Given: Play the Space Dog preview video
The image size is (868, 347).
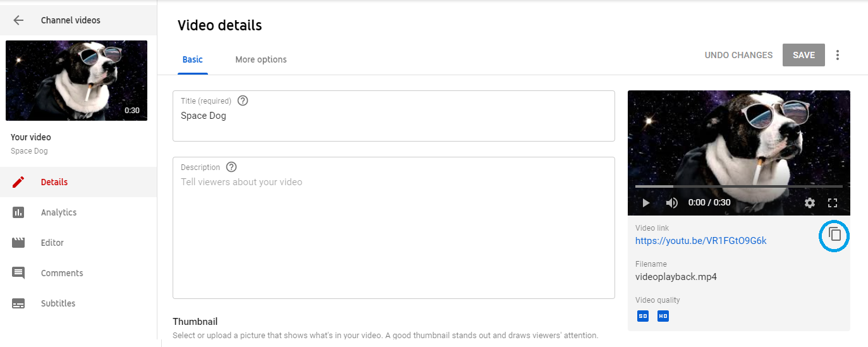Looking at the screenshot, I should tap(646, 203).
